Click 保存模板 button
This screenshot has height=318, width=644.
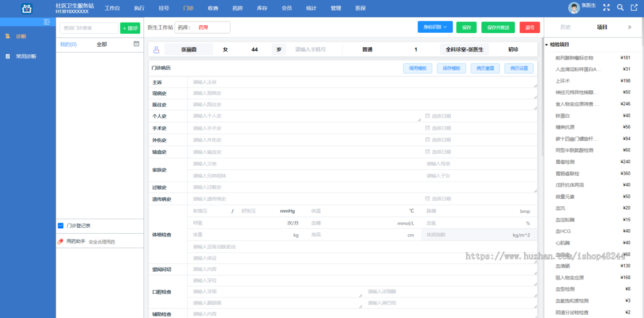(451, 68)
